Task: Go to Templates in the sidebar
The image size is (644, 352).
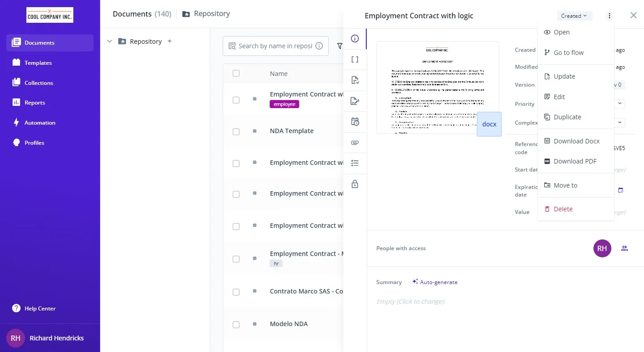Action: click(38, 63)
